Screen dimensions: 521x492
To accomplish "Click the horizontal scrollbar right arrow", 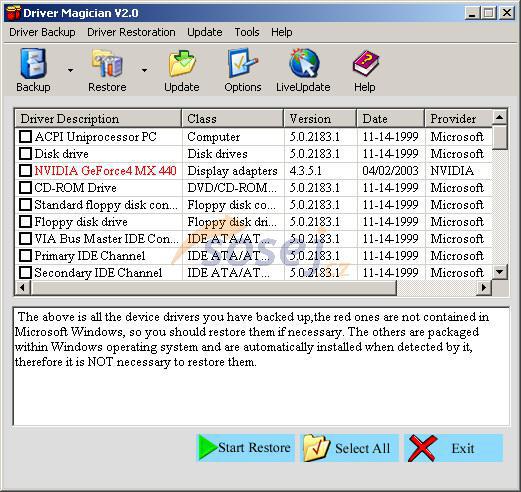I will click(x=484, y=287).
